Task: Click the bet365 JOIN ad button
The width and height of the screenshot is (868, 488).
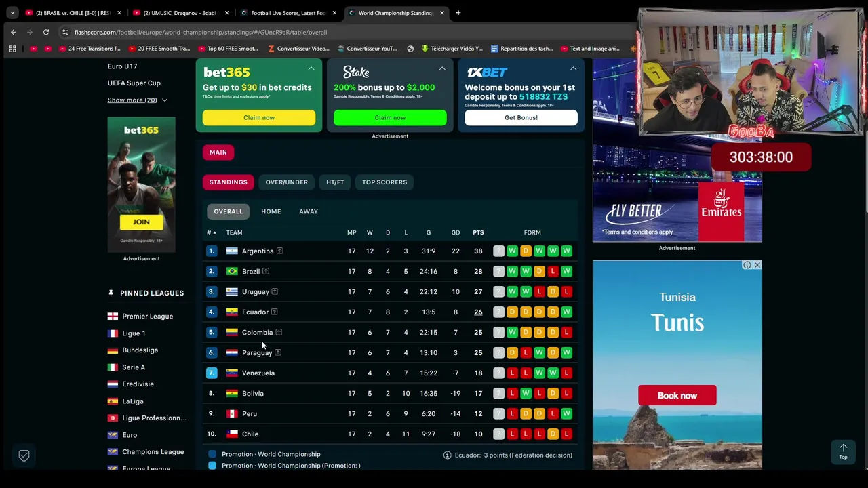Action: [141, 222]
